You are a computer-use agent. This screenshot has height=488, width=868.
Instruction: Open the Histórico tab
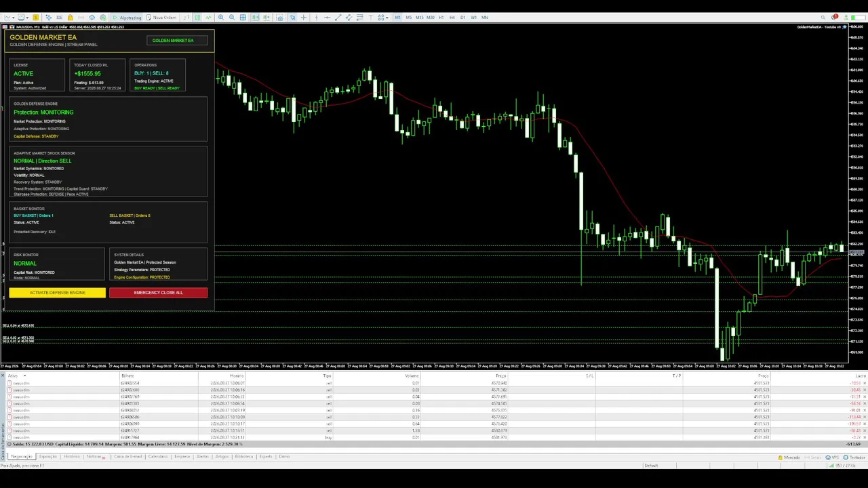[x=72, y=457]
